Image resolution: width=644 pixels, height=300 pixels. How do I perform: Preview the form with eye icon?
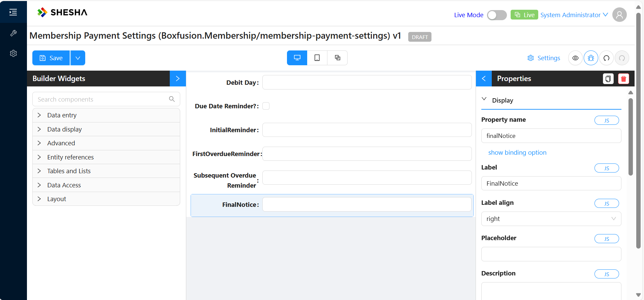click(575, 58)
